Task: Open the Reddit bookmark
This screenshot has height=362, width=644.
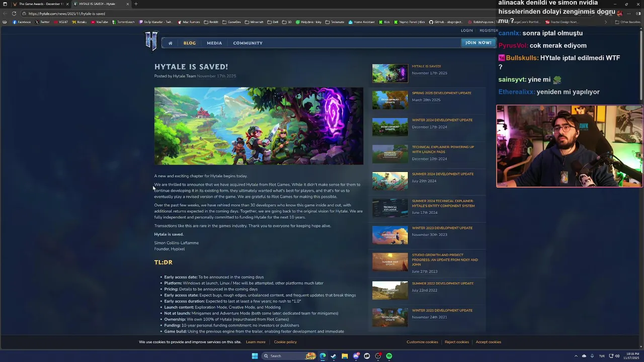Action: (211, 22)
